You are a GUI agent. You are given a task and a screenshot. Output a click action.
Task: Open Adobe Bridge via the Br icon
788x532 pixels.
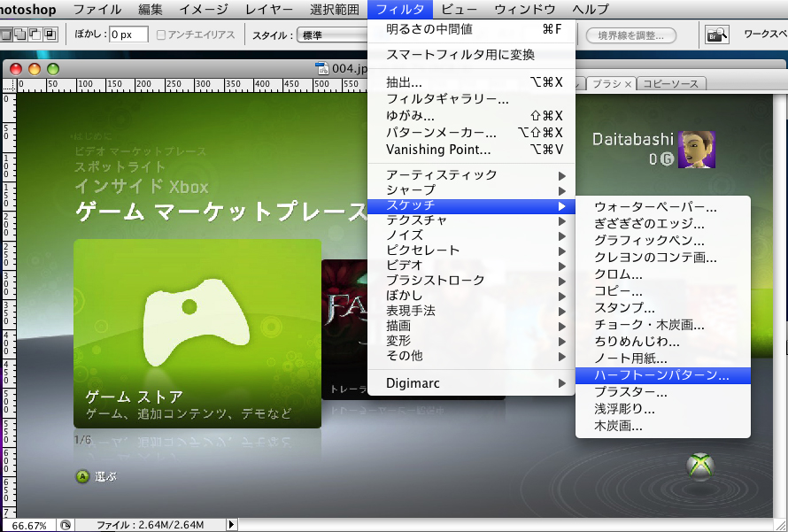coord(716,35)
